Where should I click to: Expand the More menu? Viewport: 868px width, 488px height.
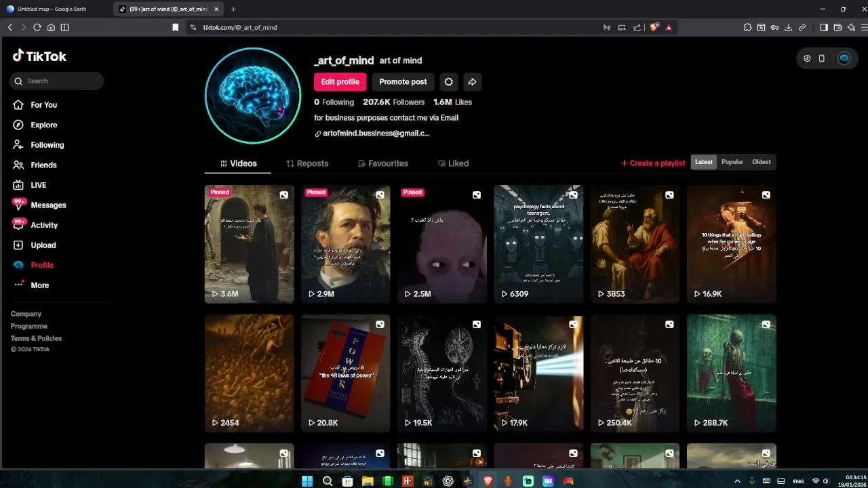31,285
